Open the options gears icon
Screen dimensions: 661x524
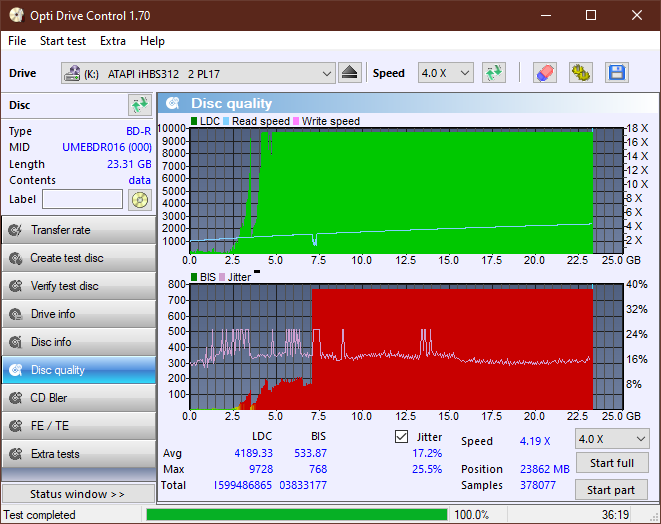580,73
